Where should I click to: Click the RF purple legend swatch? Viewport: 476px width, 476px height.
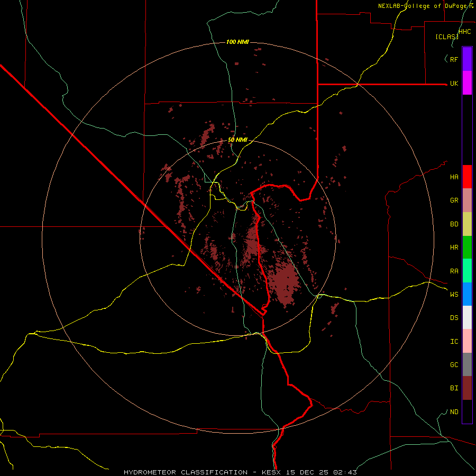(467, 59)
